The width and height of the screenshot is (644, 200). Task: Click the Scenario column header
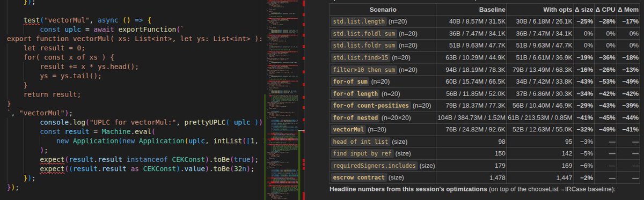tap(383, 10)
